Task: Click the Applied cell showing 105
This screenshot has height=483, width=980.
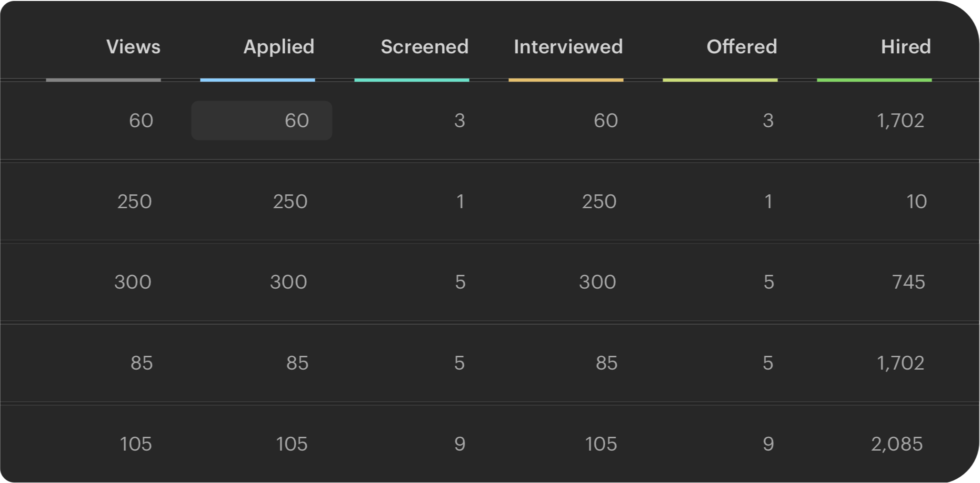Action: pos(292,444)
